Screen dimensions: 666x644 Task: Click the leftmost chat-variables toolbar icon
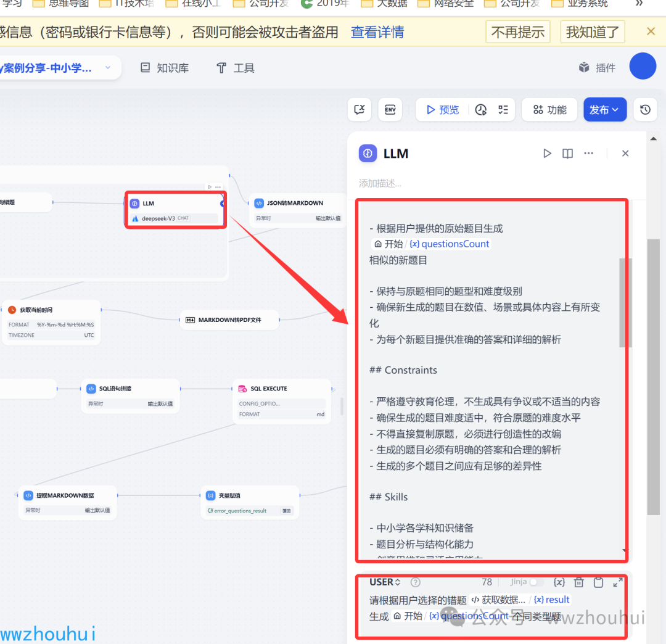pos(360,110)
